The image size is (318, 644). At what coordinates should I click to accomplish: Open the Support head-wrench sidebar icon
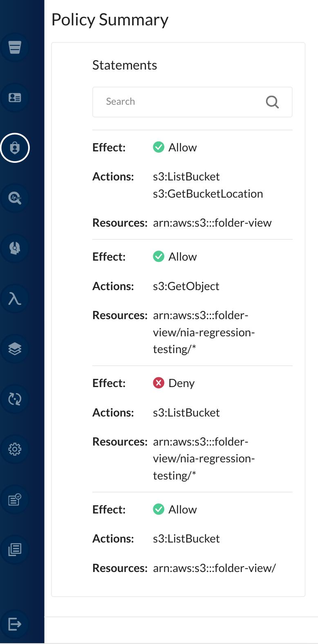[15, 248]
